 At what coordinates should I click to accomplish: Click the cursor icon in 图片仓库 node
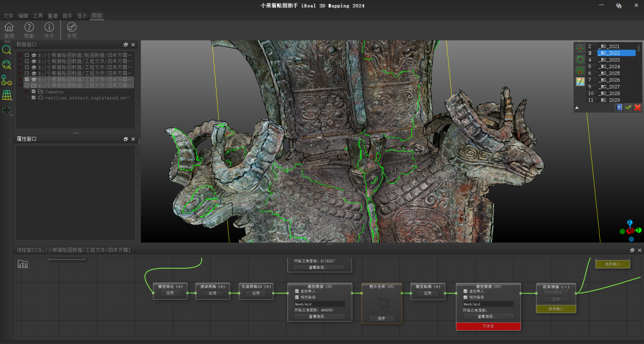tap(382, 302)
